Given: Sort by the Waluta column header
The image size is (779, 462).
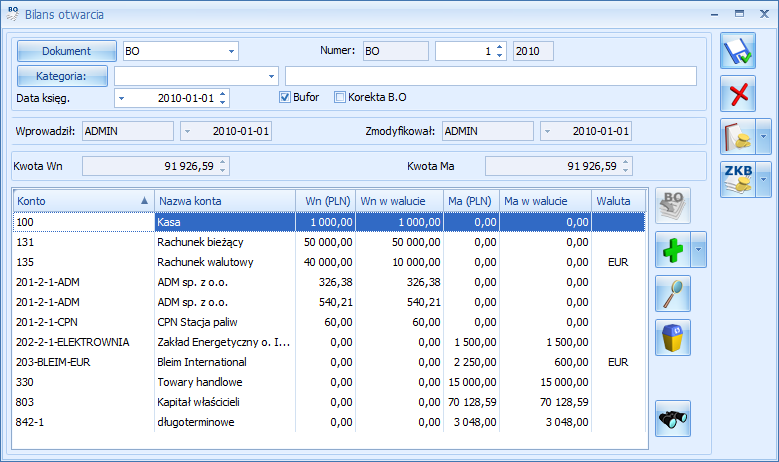Looking at the screenshot, I should 619,201.
